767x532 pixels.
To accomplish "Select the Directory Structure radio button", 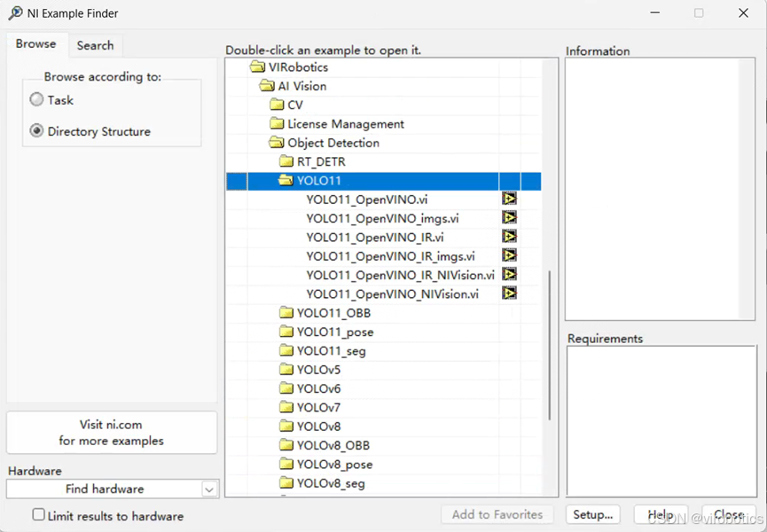I will point(36,131).
